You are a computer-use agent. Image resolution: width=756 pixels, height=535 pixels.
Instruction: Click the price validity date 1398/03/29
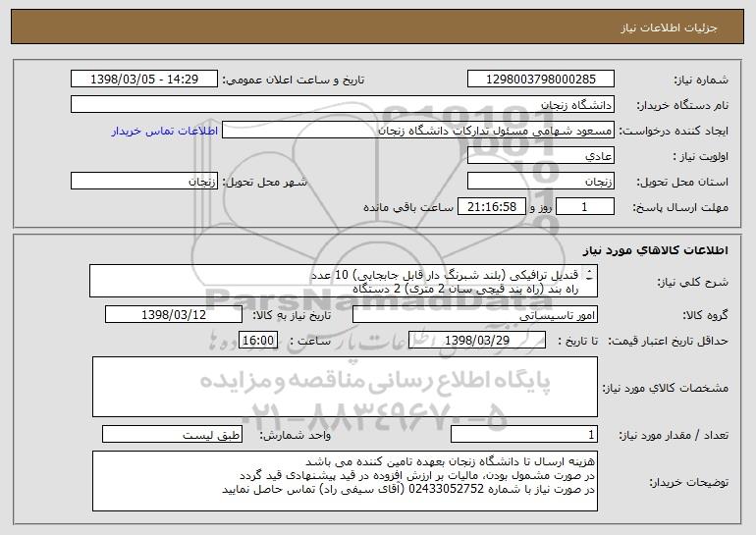click(477, 341)
